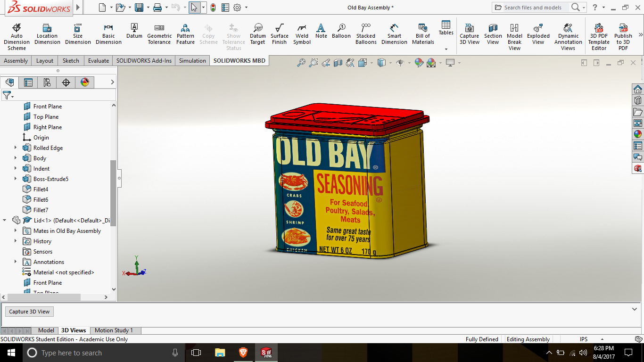Open Windows Task View

pos(196,353)
